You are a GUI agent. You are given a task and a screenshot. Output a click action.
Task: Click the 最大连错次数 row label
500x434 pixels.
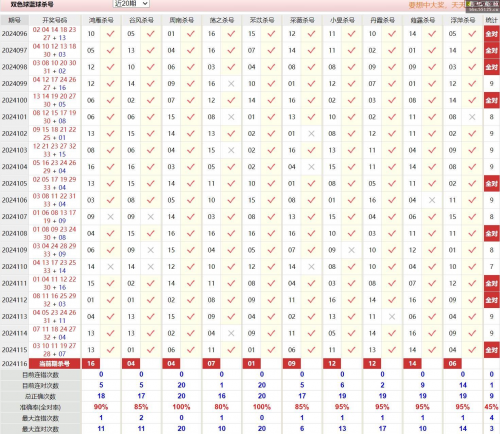point(41,418)
